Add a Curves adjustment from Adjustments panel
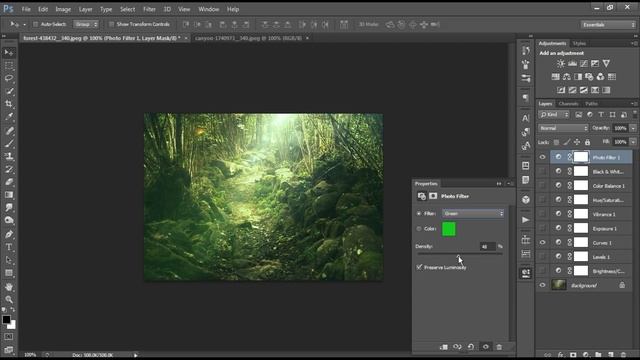The height and width of the screenshot is (360, 640). [x=584, y=63]
